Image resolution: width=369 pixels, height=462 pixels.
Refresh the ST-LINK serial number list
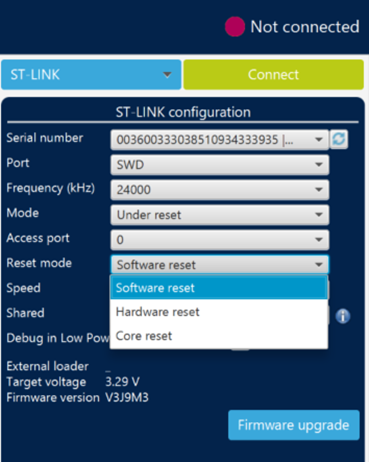point(339,139)
